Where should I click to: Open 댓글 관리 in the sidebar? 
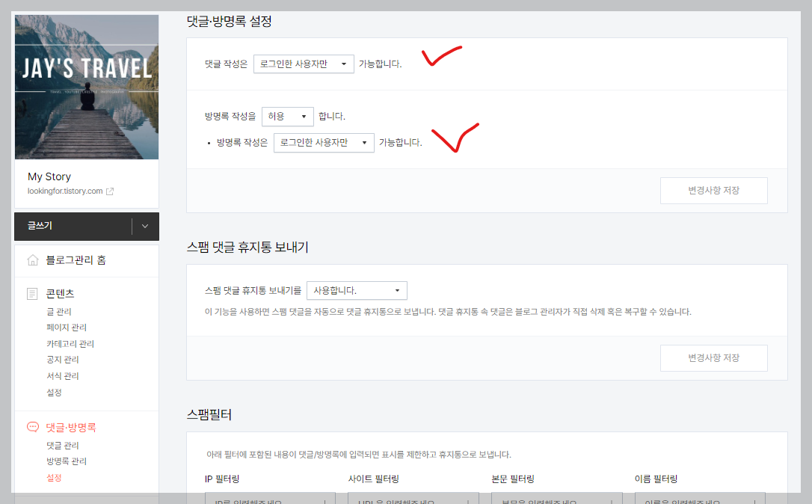point(63,446)
